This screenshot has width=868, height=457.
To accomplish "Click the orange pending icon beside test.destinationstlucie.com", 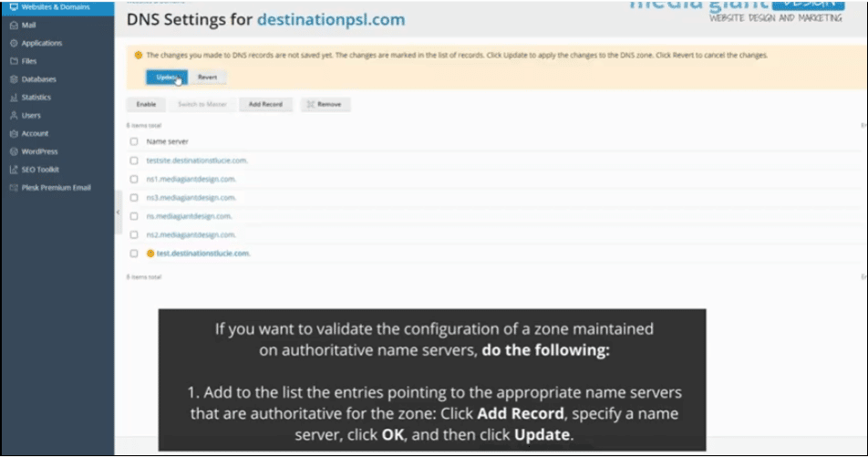I will coord(150,254).
